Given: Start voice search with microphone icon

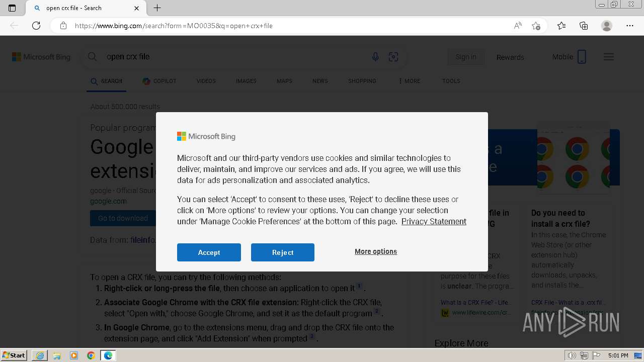Looking at the screenshot, I should (375, 57).
